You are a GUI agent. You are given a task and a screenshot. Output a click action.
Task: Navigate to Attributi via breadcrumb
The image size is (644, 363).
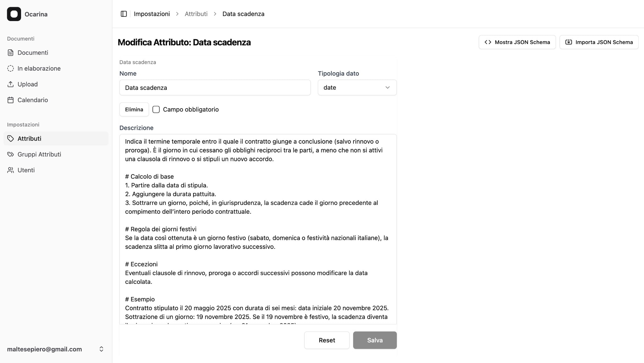(x=196, y=14)
